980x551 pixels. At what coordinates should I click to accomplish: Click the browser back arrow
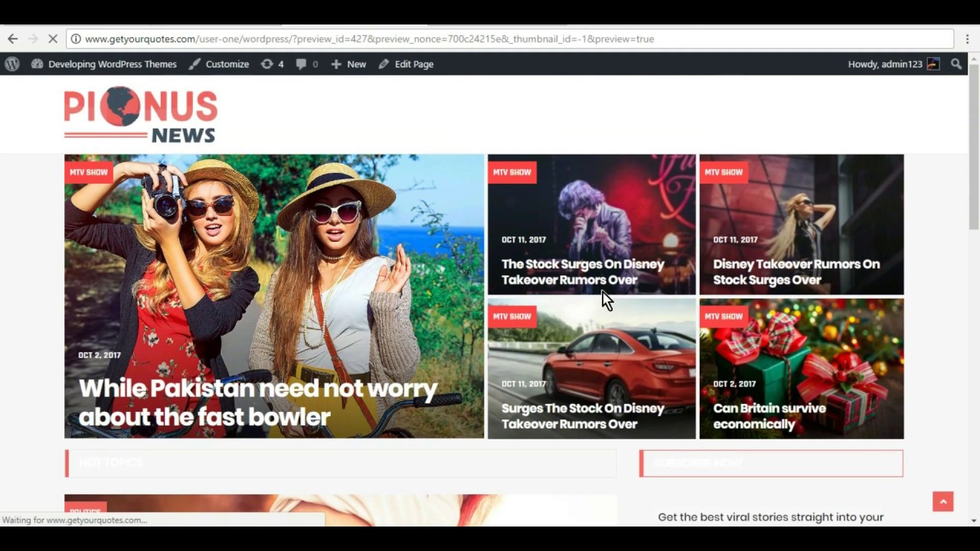click(x=12, y=38)
